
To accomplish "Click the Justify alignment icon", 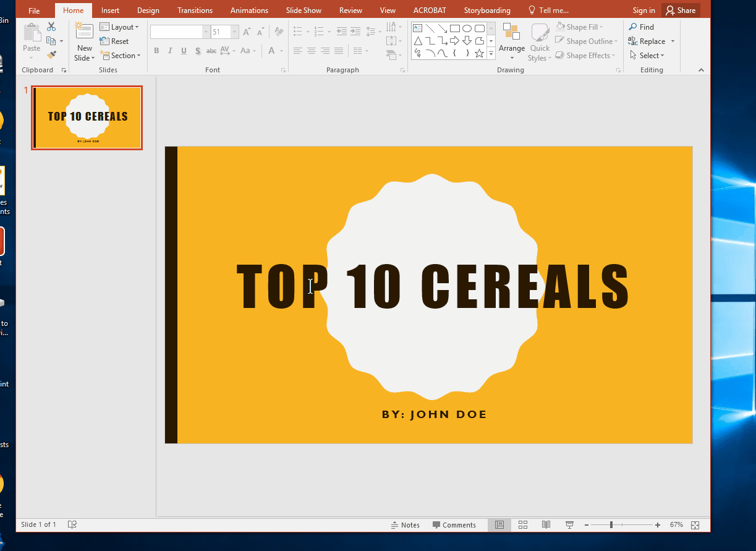I will pos(339,51).
